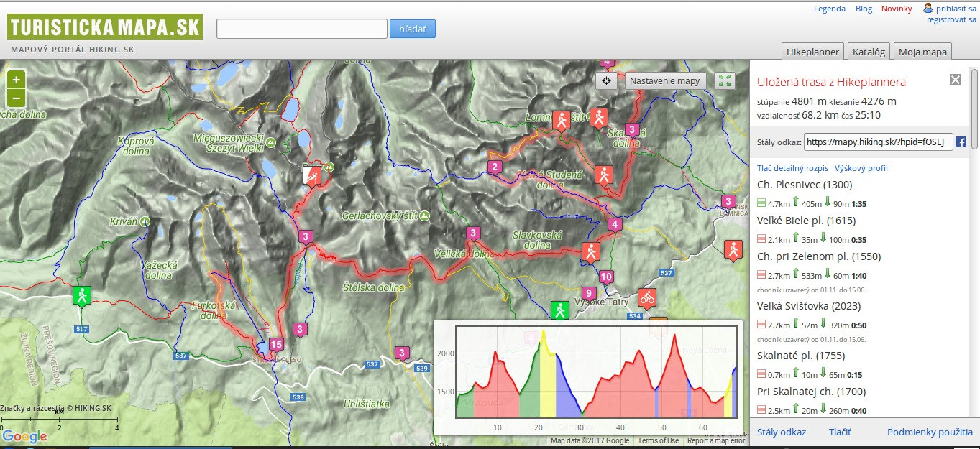Click the user icon beside prihlásiť sa
Viewport: 980px width, 449px height.
[928, 8]
